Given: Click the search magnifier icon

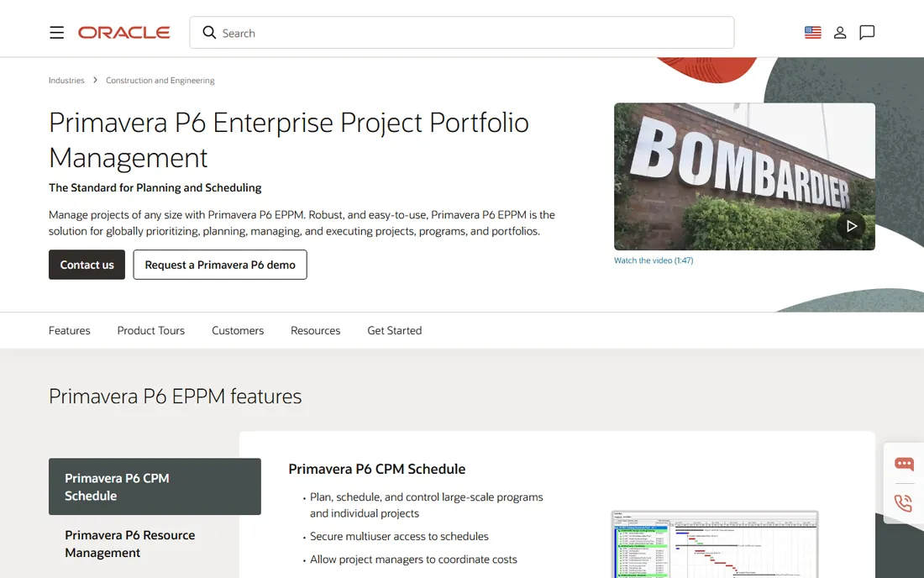Looking at the screenshot, I should coord(209,33).
